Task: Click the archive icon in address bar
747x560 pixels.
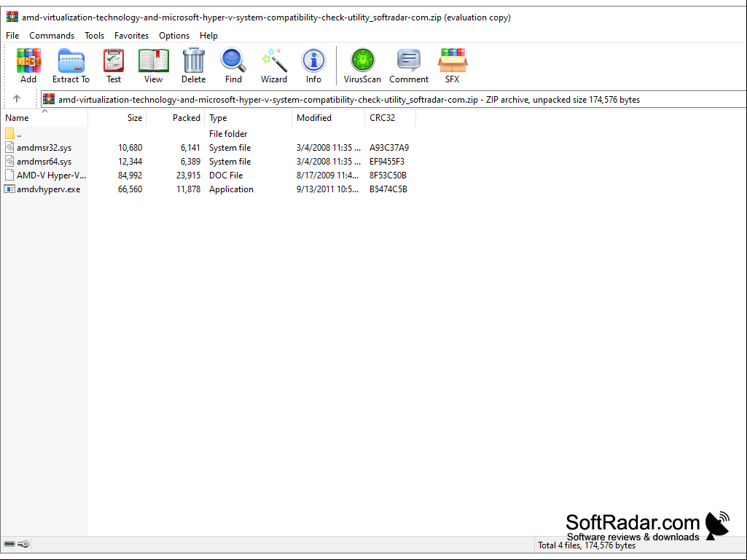Action: coord(49,99)
